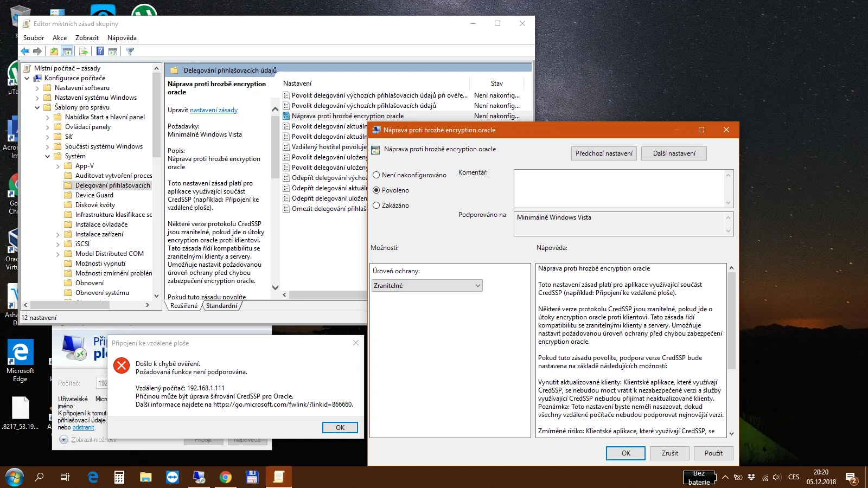
Task: Collapse 'Šablony pro správu' tree node
Action: (x=37, y=107)
